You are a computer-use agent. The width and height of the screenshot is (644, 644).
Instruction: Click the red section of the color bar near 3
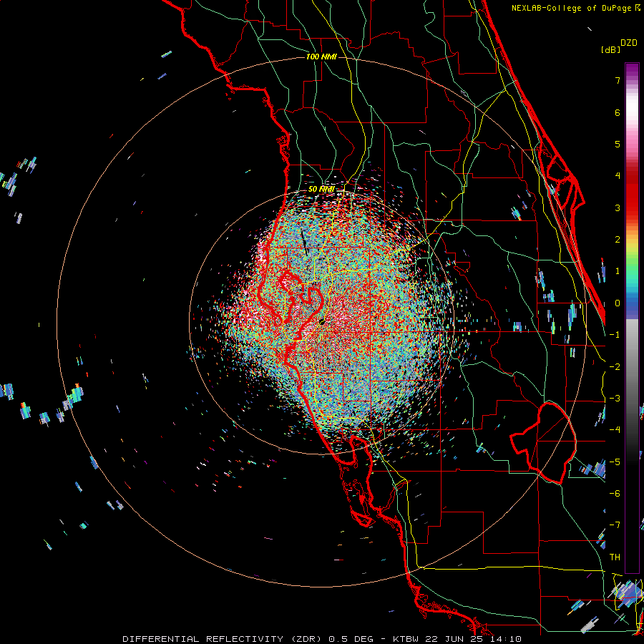pyautogui.click(x=632, y=208)
